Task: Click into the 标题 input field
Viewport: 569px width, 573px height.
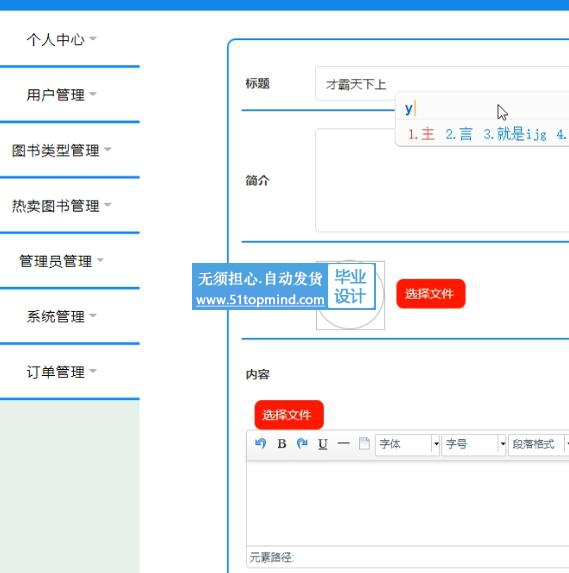Action: (x=442, y=83)
